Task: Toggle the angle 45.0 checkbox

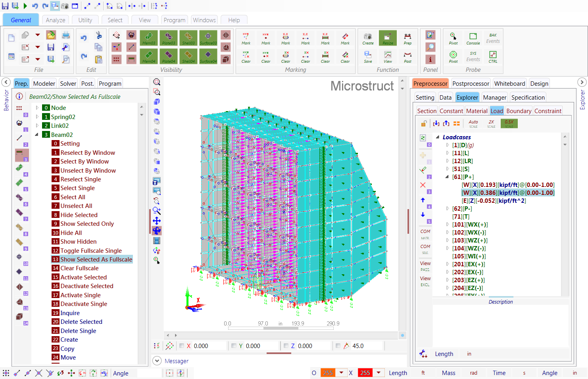Action: [x=338, y=346]
